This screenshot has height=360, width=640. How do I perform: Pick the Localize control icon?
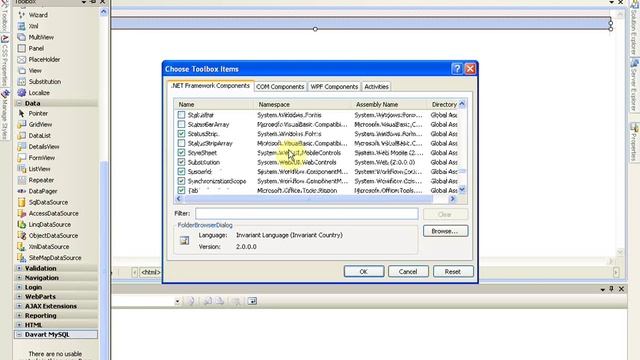pos(22,93)
